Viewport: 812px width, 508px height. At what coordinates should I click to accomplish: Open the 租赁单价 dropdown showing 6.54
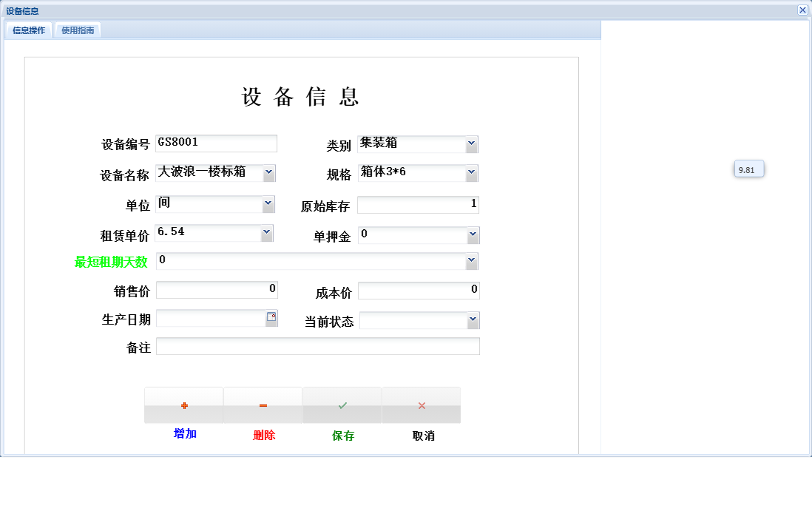(x=268, y=232)
